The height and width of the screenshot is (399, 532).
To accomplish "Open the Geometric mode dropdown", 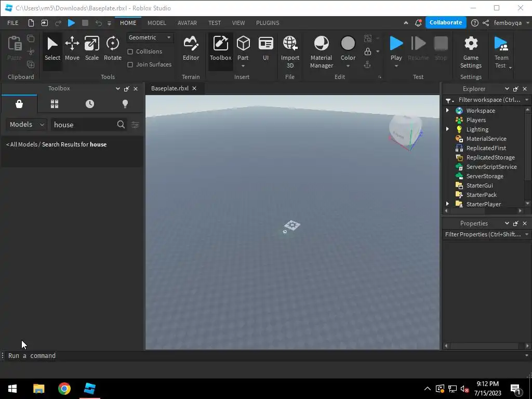I will click(150, 37).
